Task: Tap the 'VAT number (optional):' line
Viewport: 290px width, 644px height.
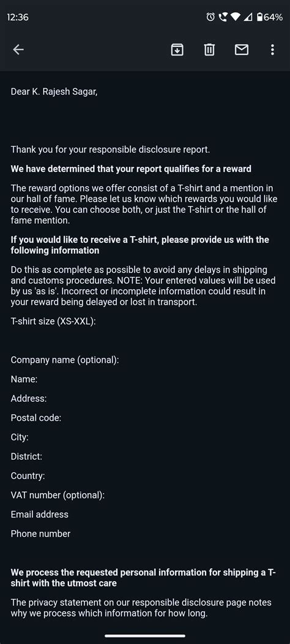Action: 58,495
